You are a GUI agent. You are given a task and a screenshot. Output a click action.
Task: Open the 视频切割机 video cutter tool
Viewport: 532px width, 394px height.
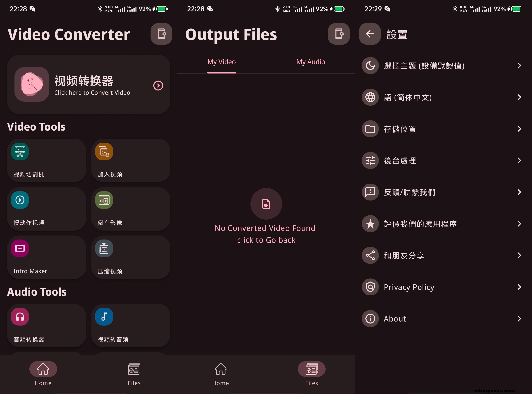(x=46, y=160)
